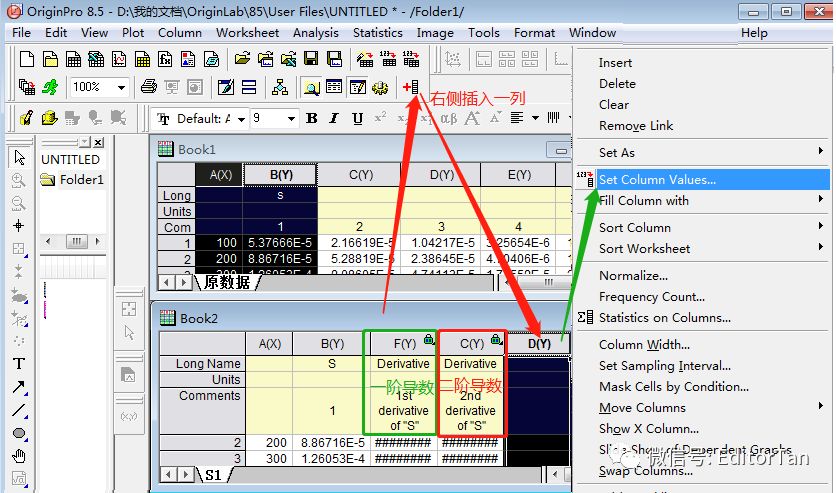The height and width of the screenshot is (493, 836).
Task: Click the New Folder toolbar icon
Action: pos(50,59)
